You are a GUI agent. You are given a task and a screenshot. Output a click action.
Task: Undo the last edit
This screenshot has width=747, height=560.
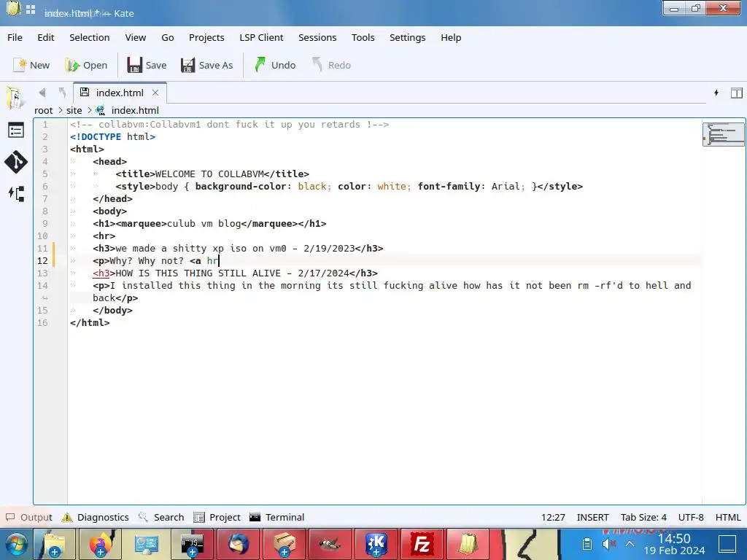tap(275, 65)
